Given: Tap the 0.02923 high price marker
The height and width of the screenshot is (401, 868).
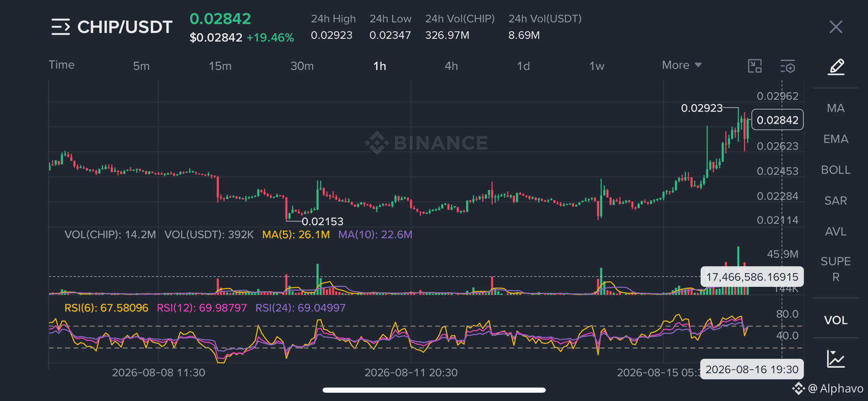Looking at the screenshot, I should click(x=702, y=108).
